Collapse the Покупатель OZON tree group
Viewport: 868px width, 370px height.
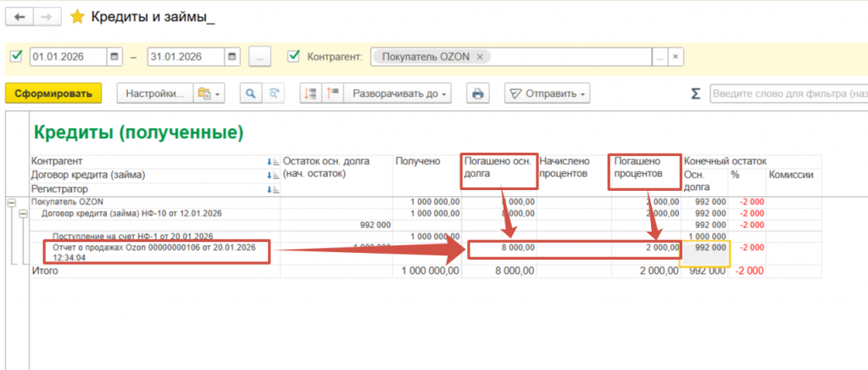pyautogui.click(x=11, y=202)
